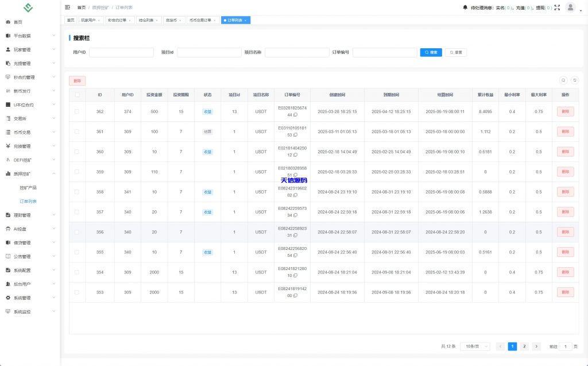Click the 首页 breadcrumb link
Viewport: 588px width, 366px height.
[x=82, y=7]
